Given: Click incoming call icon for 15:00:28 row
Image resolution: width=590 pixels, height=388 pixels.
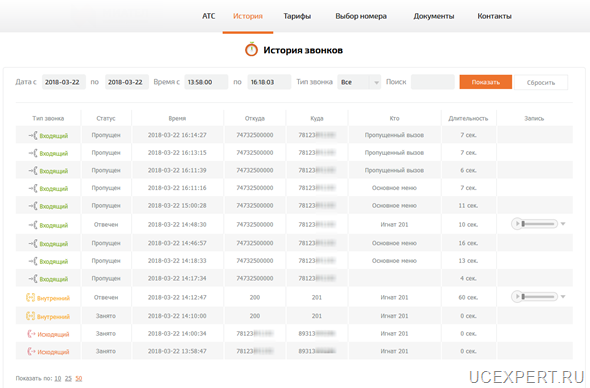Looking at the screenshot, I should (33, 205).
